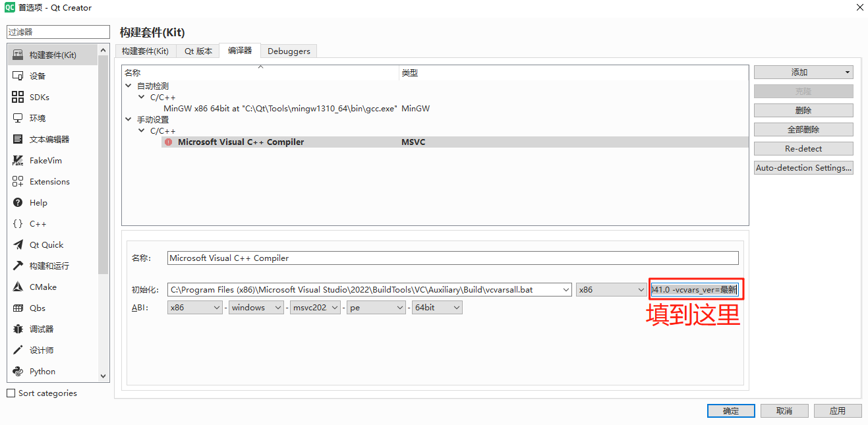The height and width of the screenshot is (425, 868).
Task: Click the MinGW type cell
Action: (x=415, y=108)
